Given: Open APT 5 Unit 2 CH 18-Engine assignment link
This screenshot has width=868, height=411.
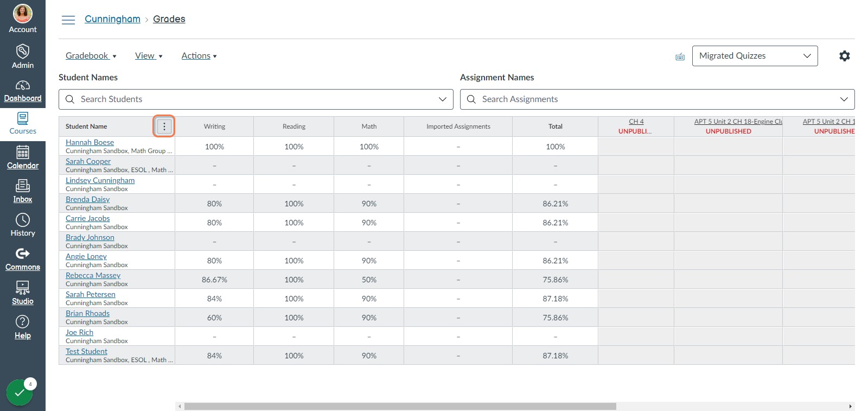Looking at the screenshot, I should pyautogui.click(x=738, y=122).
